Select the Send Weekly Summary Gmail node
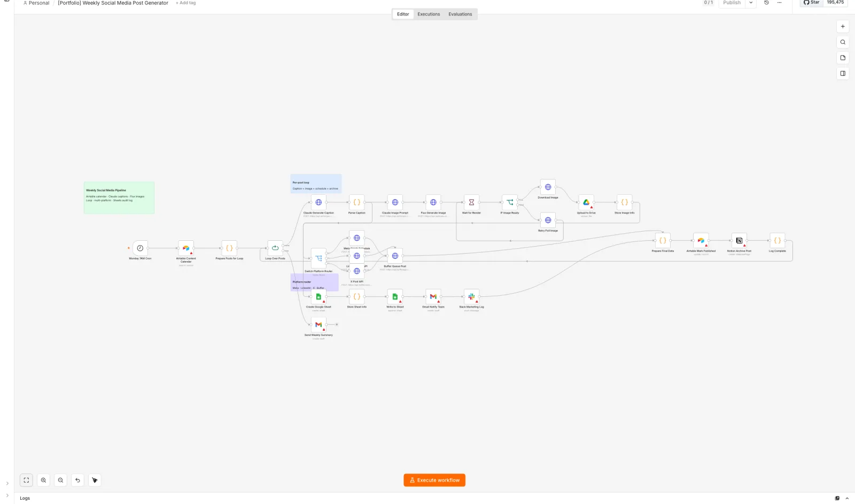The image size is (855, 504). click(318, 325)
